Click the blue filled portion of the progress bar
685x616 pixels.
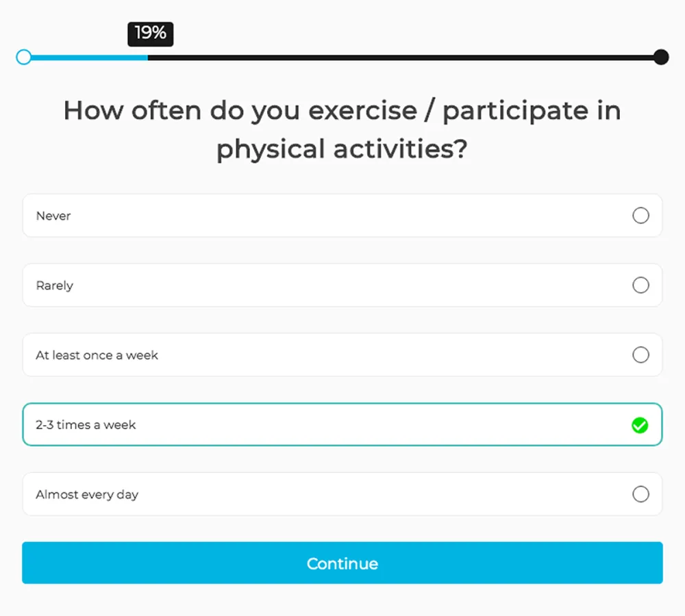pos(86,57)
